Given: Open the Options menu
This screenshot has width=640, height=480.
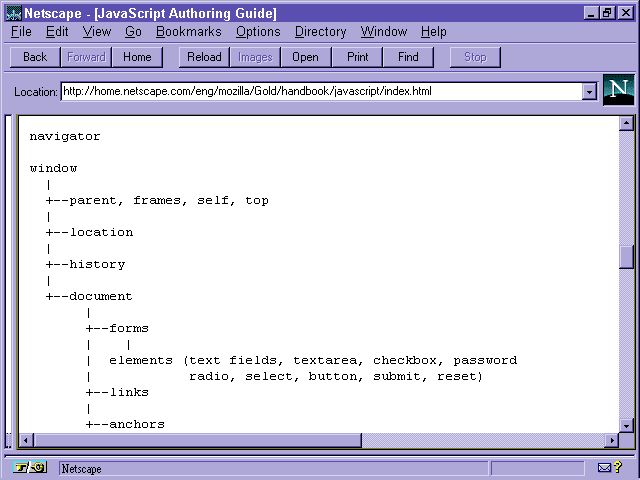Looking at the screenshot, I should tap(258, 31).
